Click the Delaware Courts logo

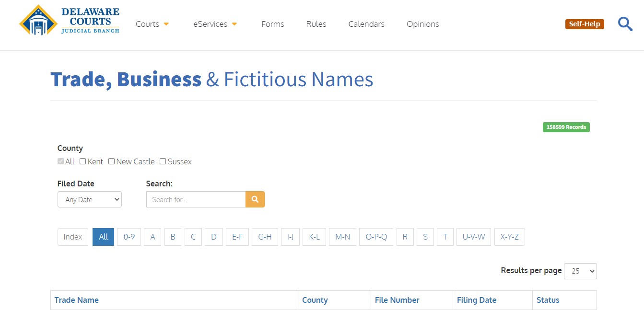[69, 21]
